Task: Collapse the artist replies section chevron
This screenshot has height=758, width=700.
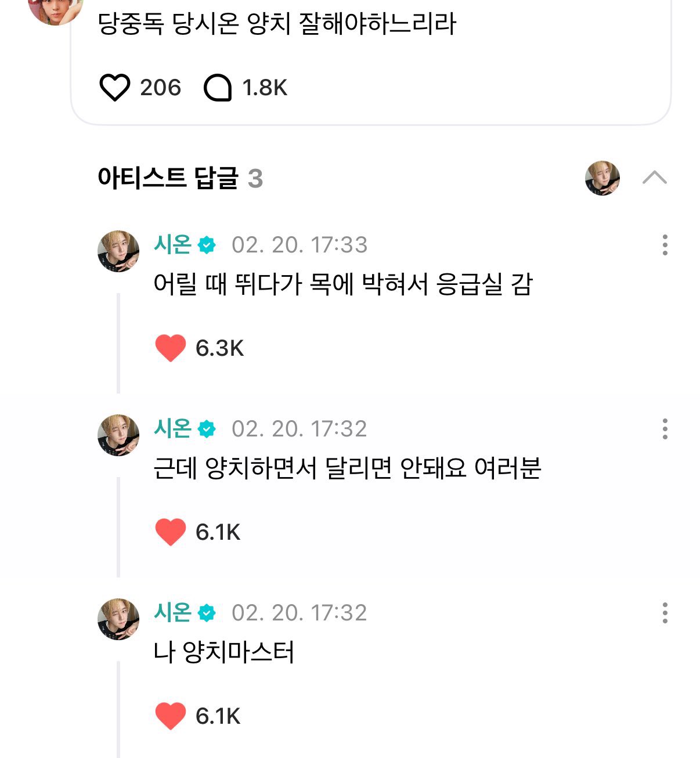Action: pos(654,178)
